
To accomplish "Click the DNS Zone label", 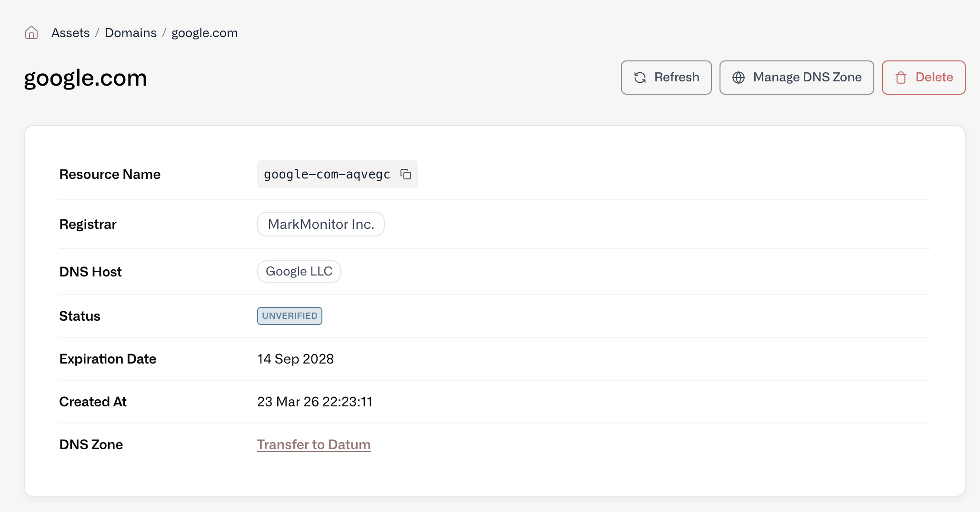I will pyautogui.click(x=91, y=444).
